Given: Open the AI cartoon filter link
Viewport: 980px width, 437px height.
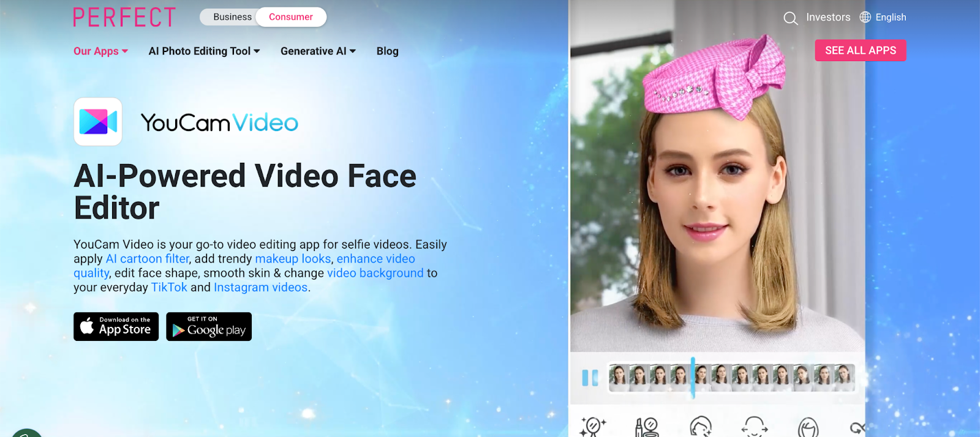Looking at the screenshot, I should (147, 259).
